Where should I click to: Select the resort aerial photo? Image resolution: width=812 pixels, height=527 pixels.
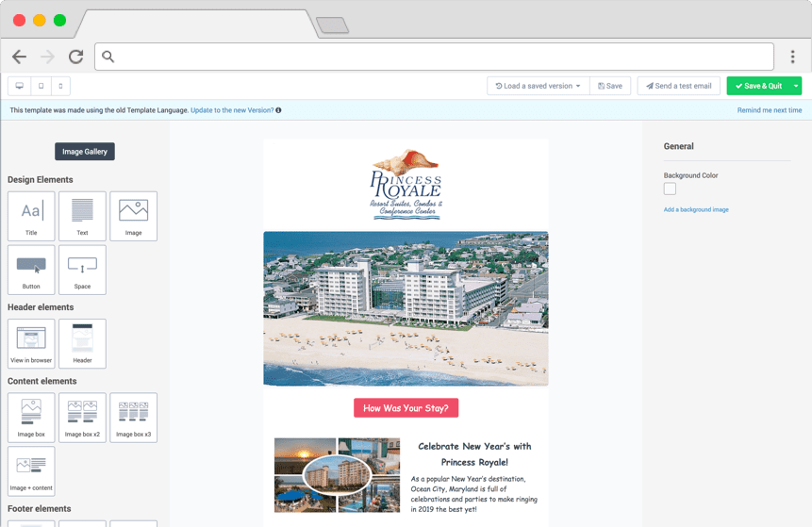406,308
